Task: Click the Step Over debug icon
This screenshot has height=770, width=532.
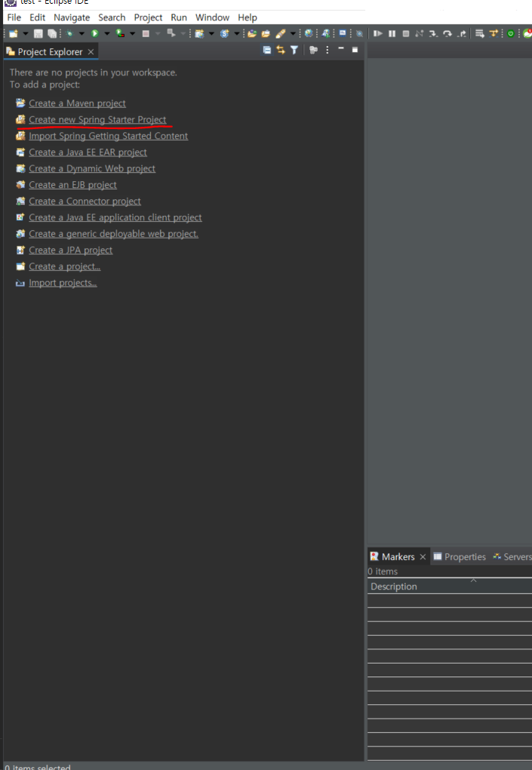Action: point(447,33)
